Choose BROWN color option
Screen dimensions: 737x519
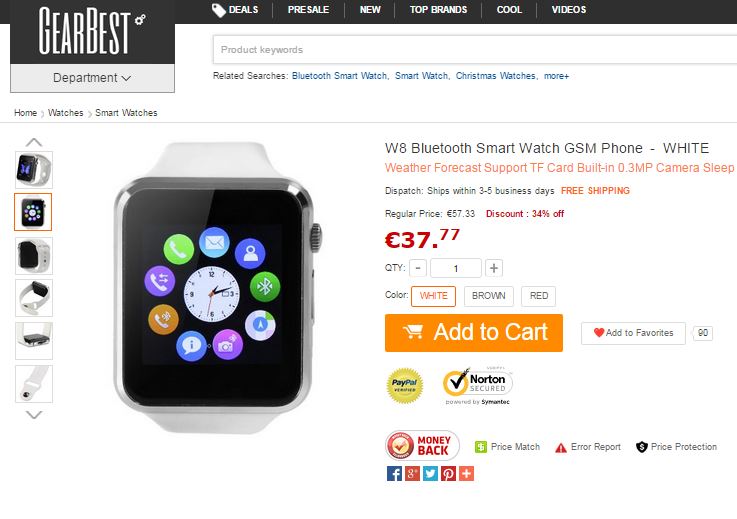[x=489, y=296]
